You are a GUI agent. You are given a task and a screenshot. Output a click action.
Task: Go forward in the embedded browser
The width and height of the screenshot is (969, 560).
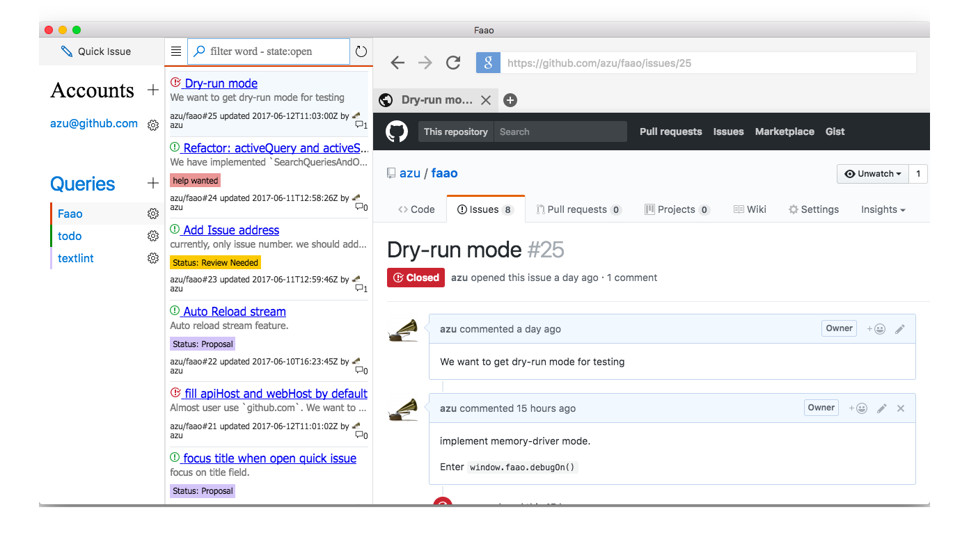tap(425, 63)
